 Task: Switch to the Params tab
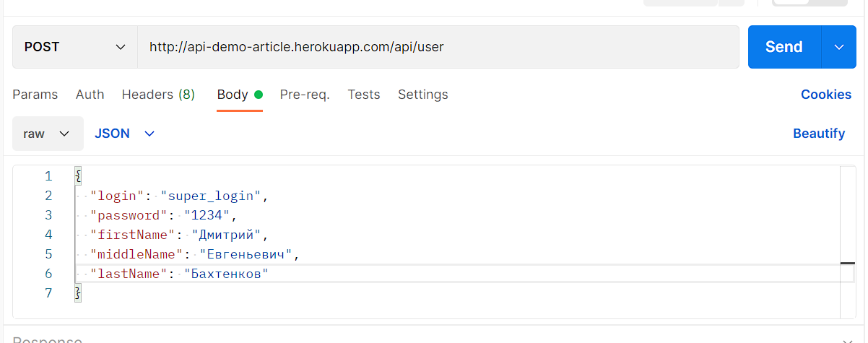pyautogui.click(x=35, y=95)
